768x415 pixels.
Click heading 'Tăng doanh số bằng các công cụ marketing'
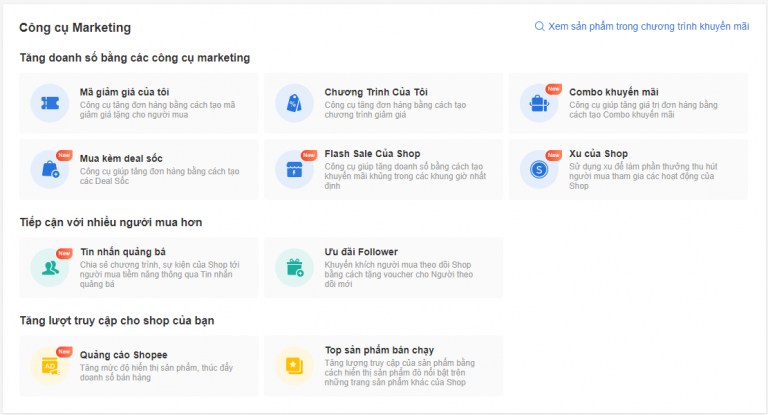(135, 58)
